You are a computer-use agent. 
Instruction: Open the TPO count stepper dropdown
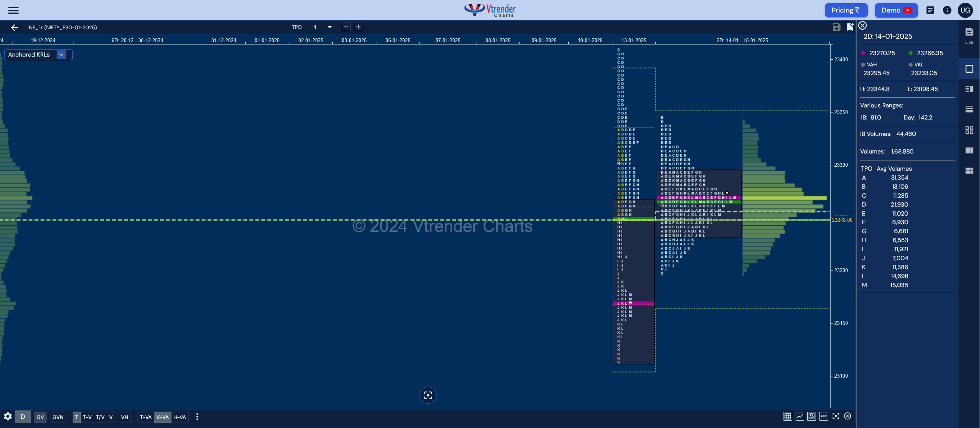tap(329, 27)
